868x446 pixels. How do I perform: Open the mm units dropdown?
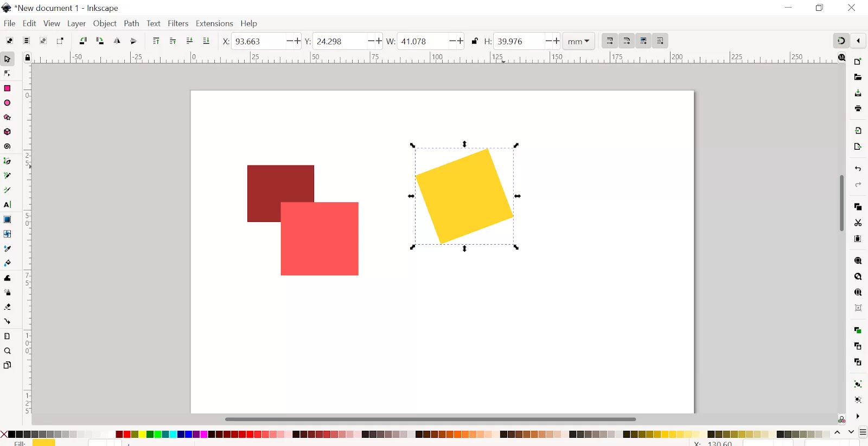(579, 41)
